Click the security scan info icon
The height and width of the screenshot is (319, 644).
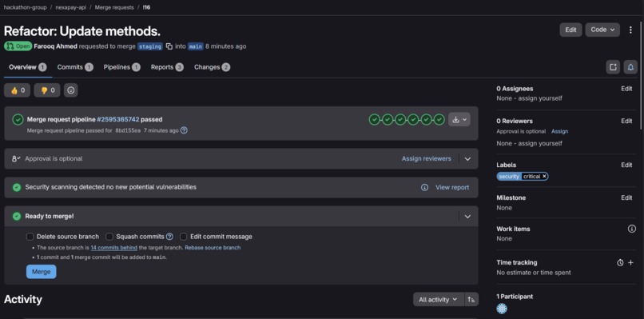coord(425,187)
